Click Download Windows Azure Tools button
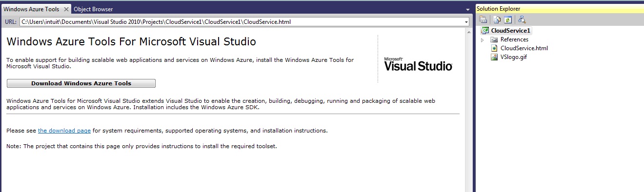This screenshot has height=192, width=644. [81, 83]
